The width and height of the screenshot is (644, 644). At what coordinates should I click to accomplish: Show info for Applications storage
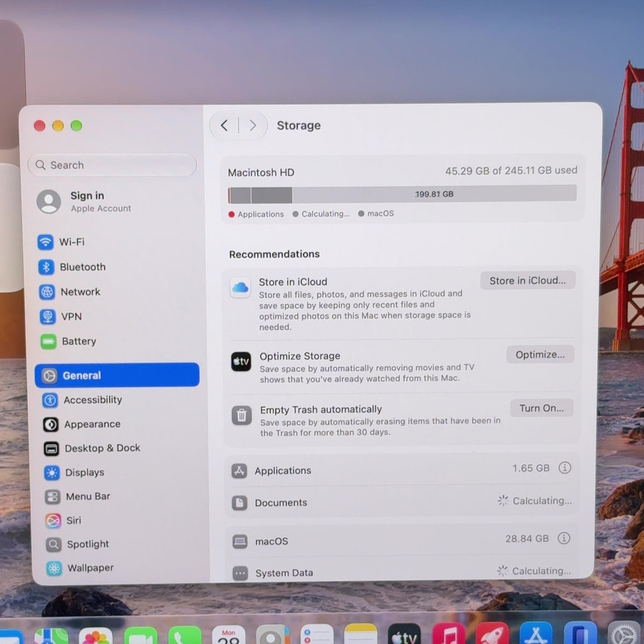(565, 468)
